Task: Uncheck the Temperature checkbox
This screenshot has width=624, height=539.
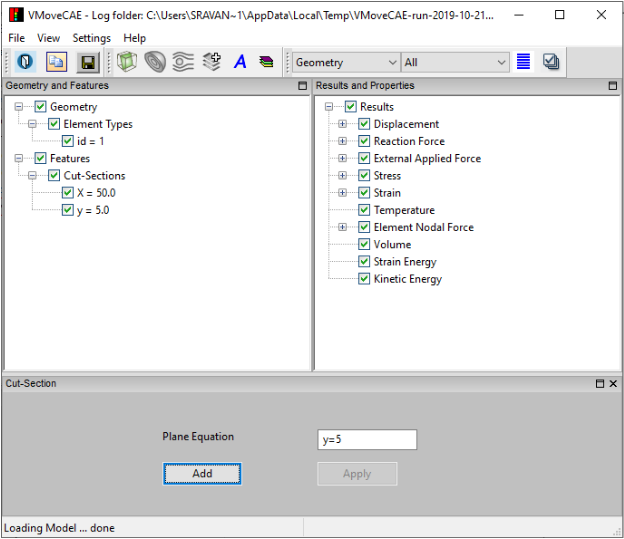Action: tap(364, 210)
